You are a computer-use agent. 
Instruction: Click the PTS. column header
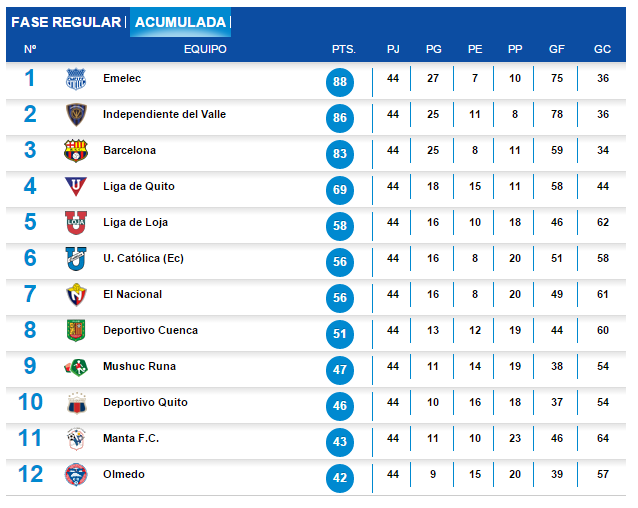(344, 49)
